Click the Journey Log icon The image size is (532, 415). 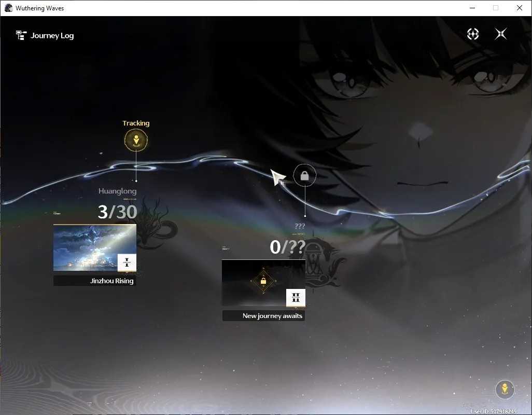pos(21,35)
